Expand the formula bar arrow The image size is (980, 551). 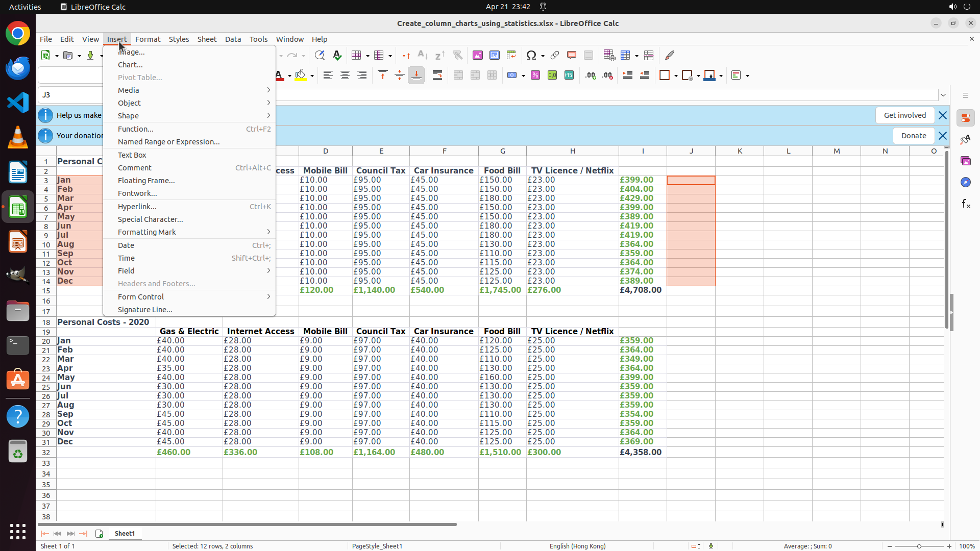point(943,95)
